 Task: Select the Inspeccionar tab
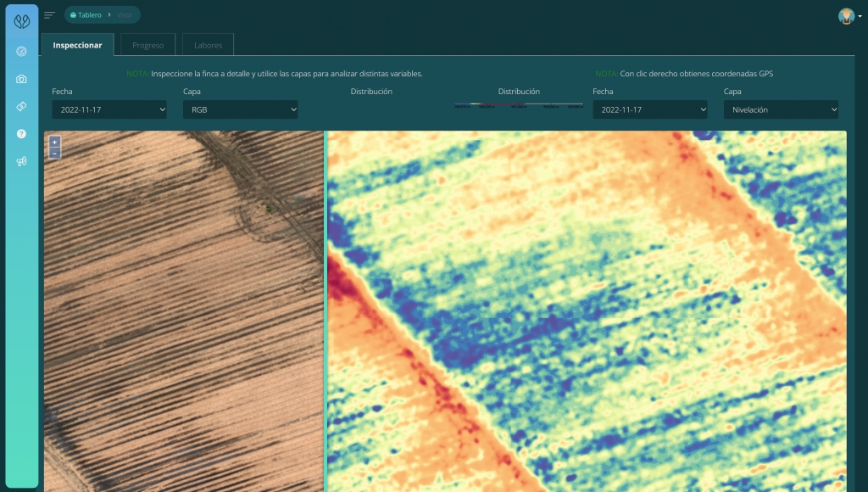77,45
